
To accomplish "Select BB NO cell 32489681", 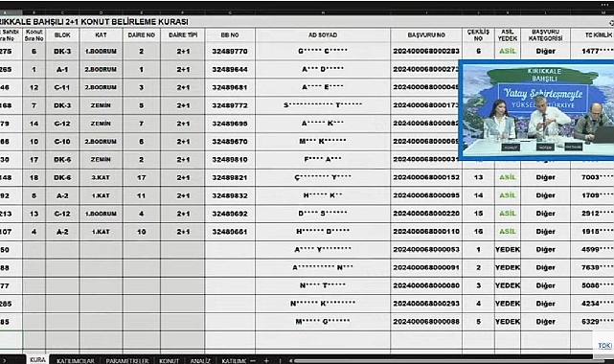I will coord(230,87).
